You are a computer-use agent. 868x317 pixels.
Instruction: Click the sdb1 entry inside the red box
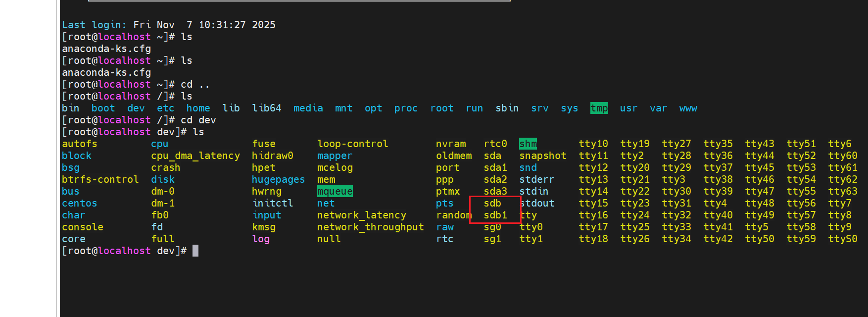click(495, 215)
